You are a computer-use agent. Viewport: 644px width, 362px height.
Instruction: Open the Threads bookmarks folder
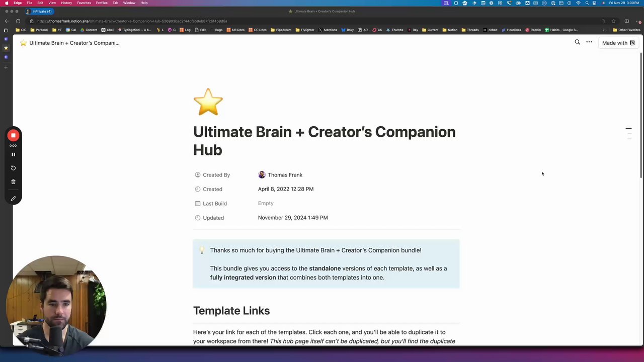coord(470,30)
